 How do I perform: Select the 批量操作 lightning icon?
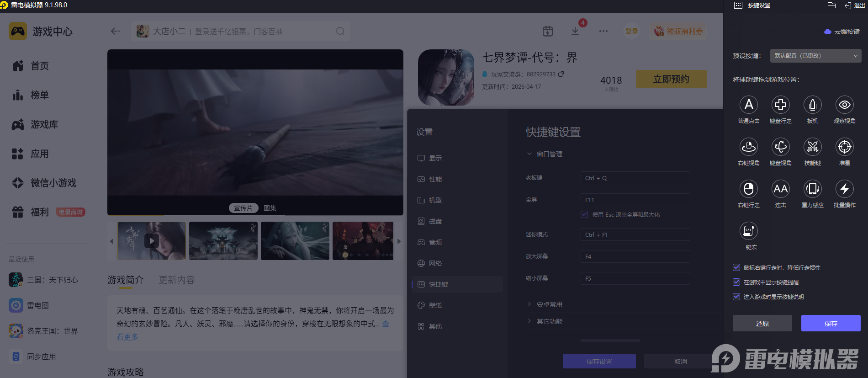[x=844, y=189]
